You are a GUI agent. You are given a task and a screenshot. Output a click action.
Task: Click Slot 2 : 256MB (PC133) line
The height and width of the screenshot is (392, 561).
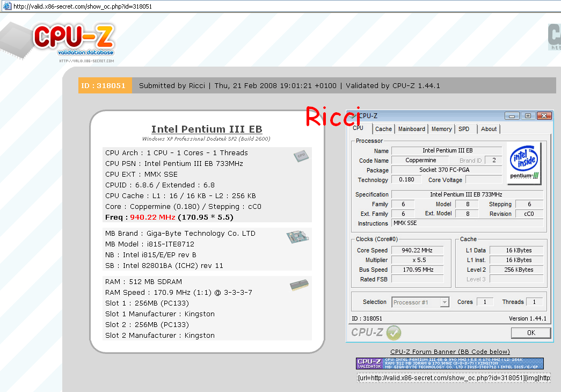(x=147, y=325)
